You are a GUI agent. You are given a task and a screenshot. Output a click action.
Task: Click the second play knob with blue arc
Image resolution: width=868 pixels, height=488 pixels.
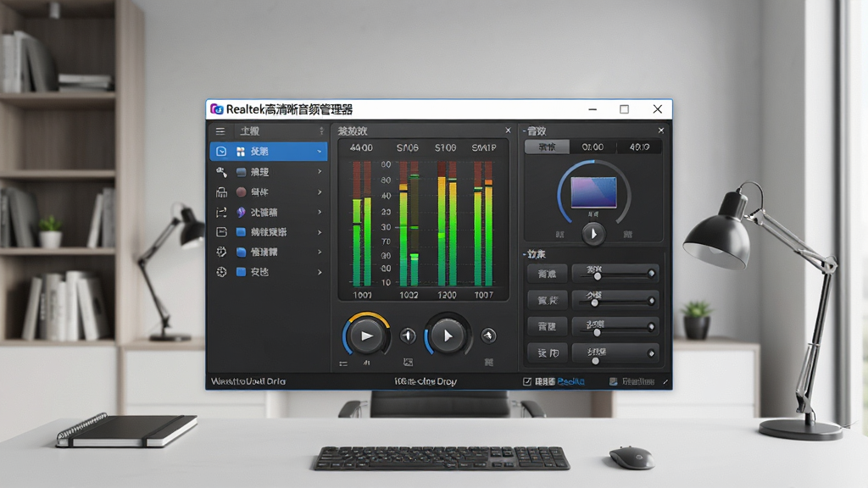pos(448,335)
